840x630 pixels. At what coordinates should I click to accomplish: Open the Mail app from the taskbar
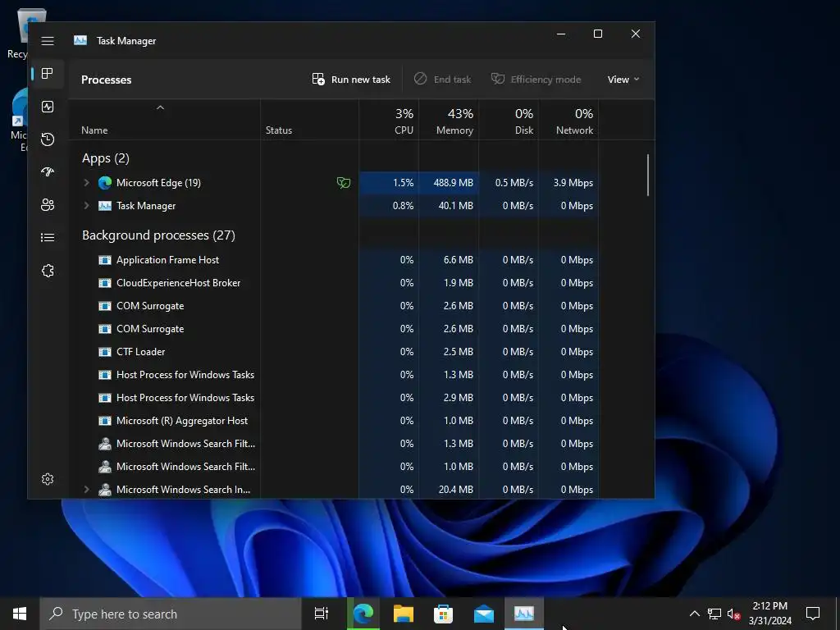pyautogui.click(x=484, y=614)
